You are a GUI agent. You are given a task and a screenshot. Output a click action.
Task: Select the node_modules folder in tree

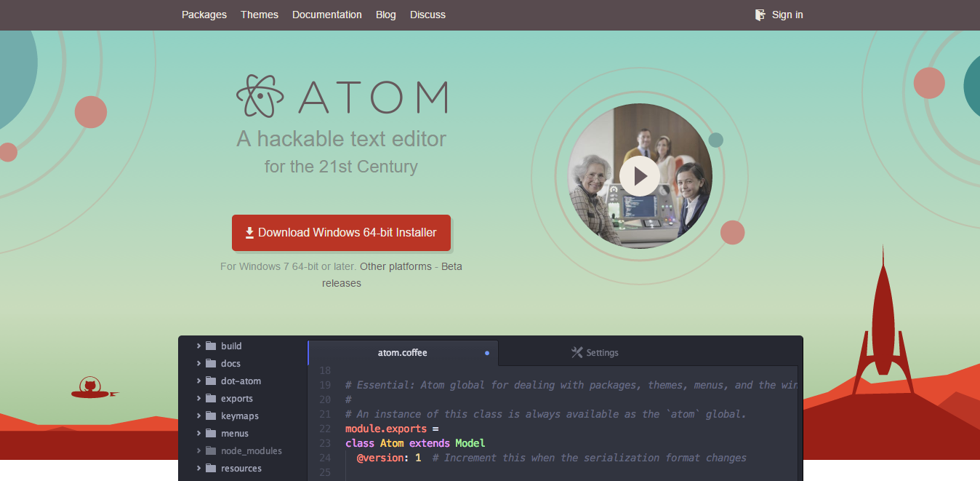pyautogui.click(x=251, y=451)
